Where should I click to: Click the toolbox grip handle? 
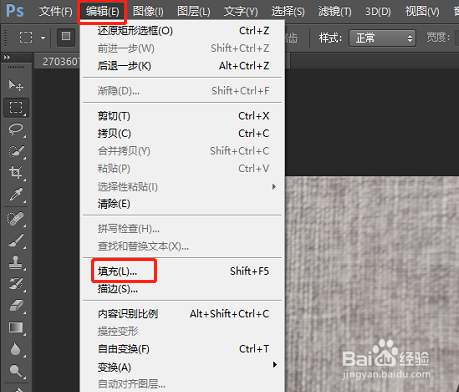pyautogui.click(x=16, y=67)
